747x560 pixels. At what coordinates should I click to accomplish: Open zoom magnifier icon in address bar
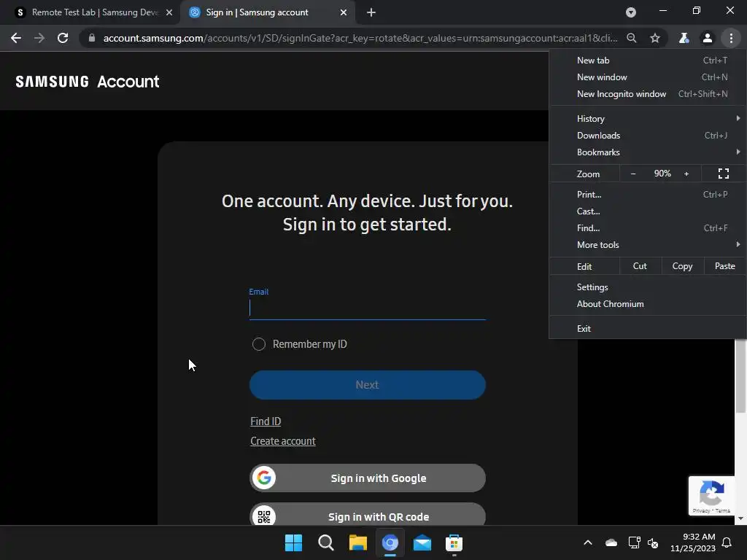click(x=632, y=38)
